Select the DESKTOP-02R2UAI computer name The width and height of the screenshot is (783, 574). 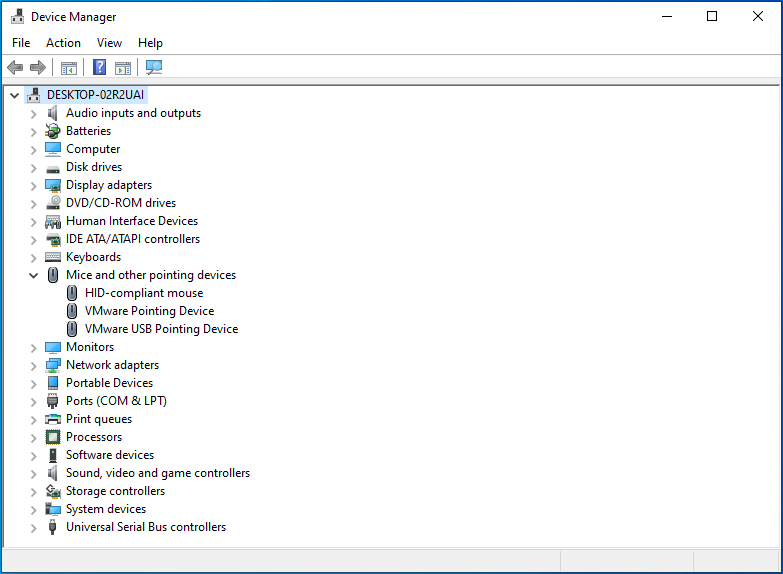click(95, 95)
